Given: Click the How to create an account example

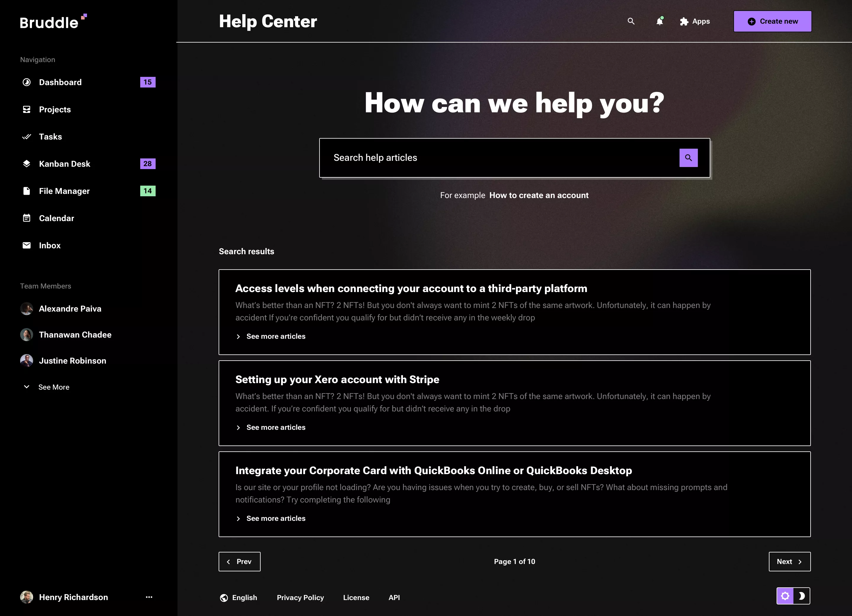Looking at the screenshot, I should pyautogui.click(x=539, y=195).
